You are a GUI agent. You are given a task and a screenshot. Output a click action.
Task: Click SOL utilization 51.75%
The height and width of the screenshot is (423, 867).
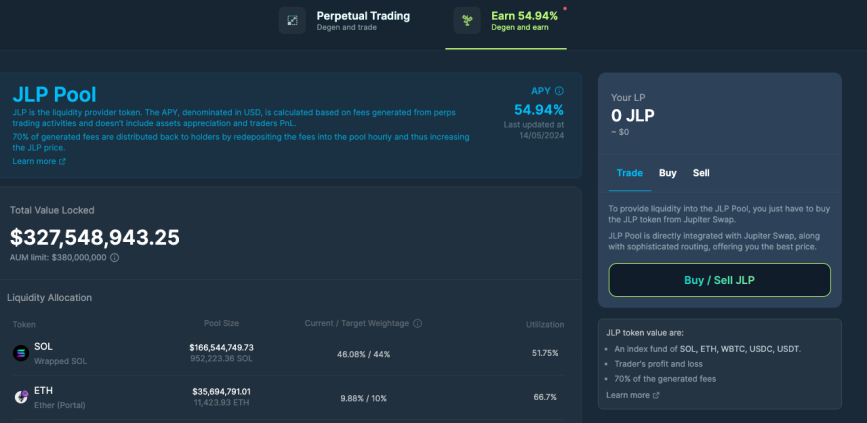[x=545, y=353]
